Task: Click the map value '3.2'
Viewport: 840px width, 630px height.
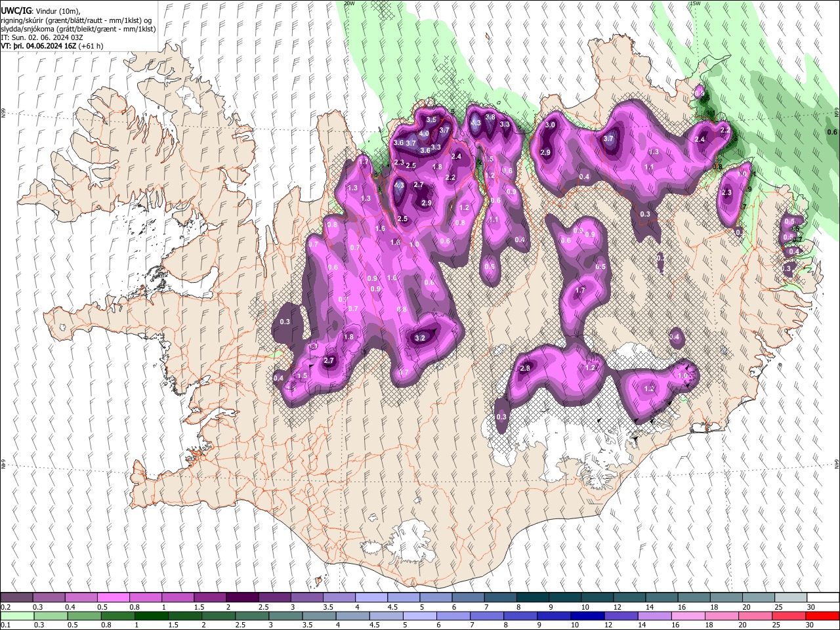Action: (421, 339)
